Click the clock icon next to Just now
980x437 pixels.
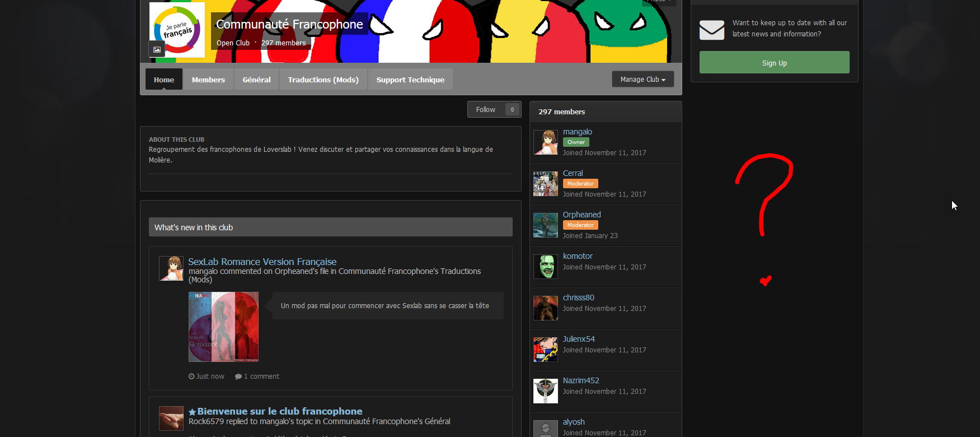coord(191,376)
